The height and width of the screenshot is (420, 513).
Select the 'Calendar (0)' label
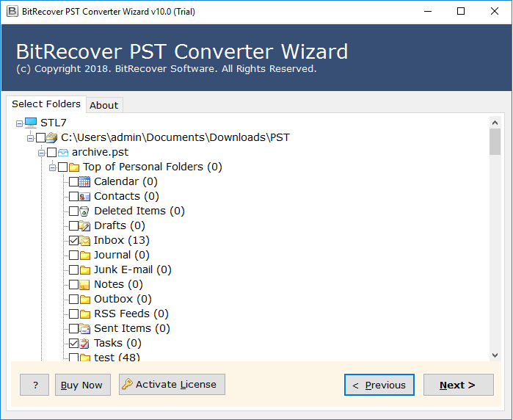(x=125, y=181)
